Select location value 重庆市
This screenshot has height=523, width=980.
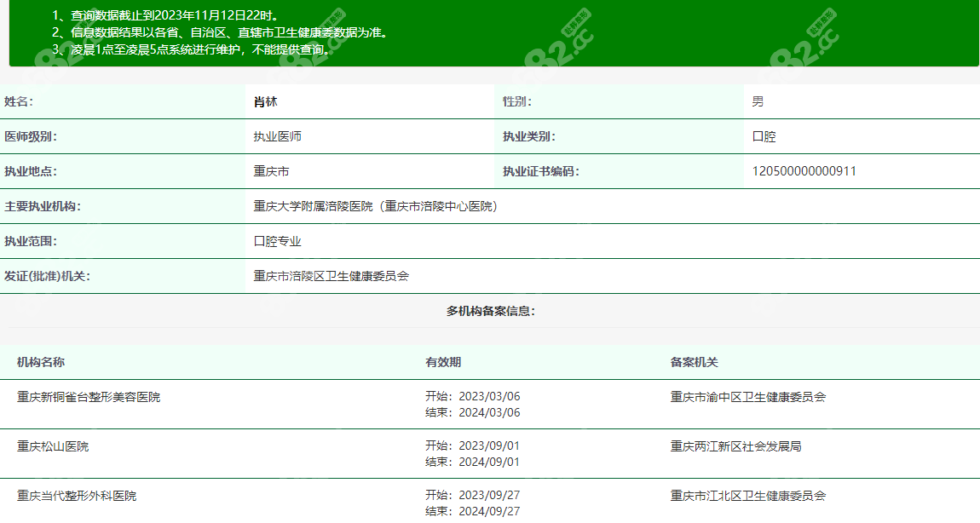271,172
